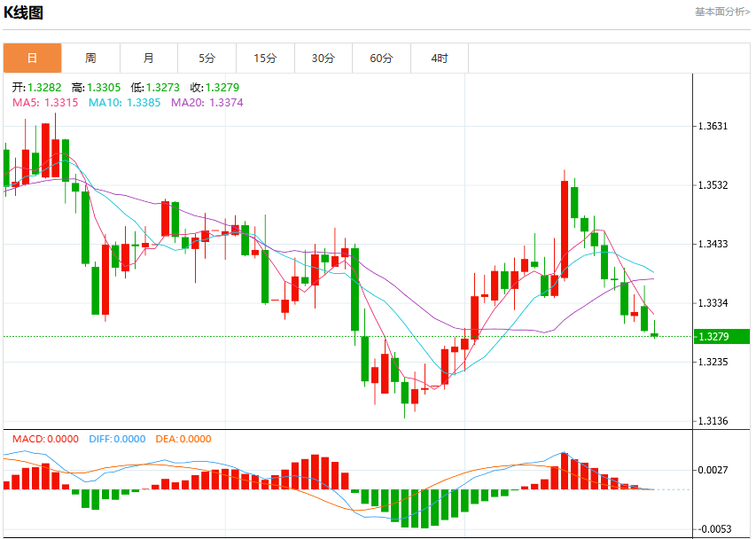Image resolution: width=756 pixels, height=539 pixels.
Task: Click the MA5 indicator label
Action: [45, 103]
